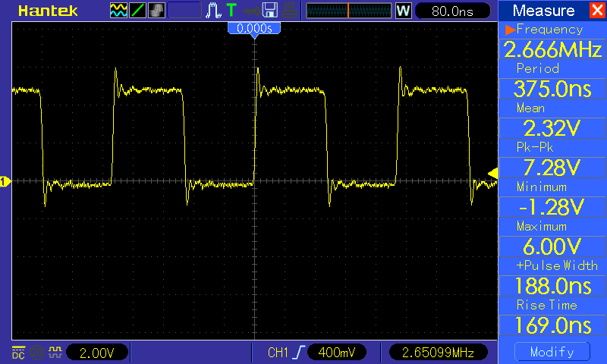Select the Mean measurement label
Screen dimensions: 607x364
(530, 108)
